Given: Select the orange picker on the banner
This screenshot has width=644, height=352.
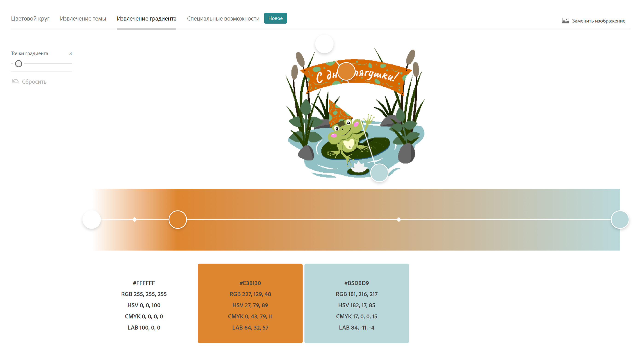Looking at the screenshot, I should tap(346, 71).
